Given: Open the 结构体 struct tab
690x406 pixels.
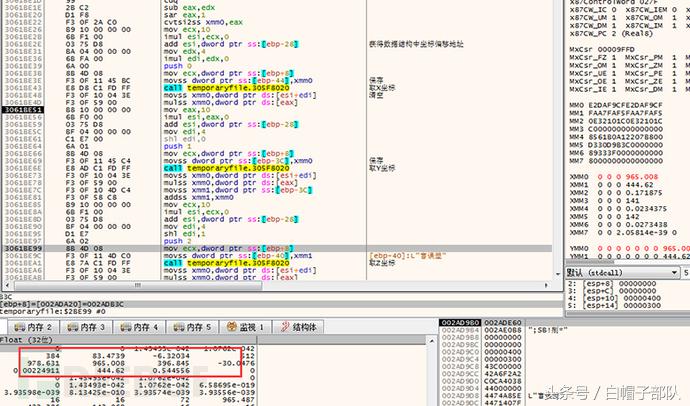Looking at the screenshot, I should (x=298, y=327).
